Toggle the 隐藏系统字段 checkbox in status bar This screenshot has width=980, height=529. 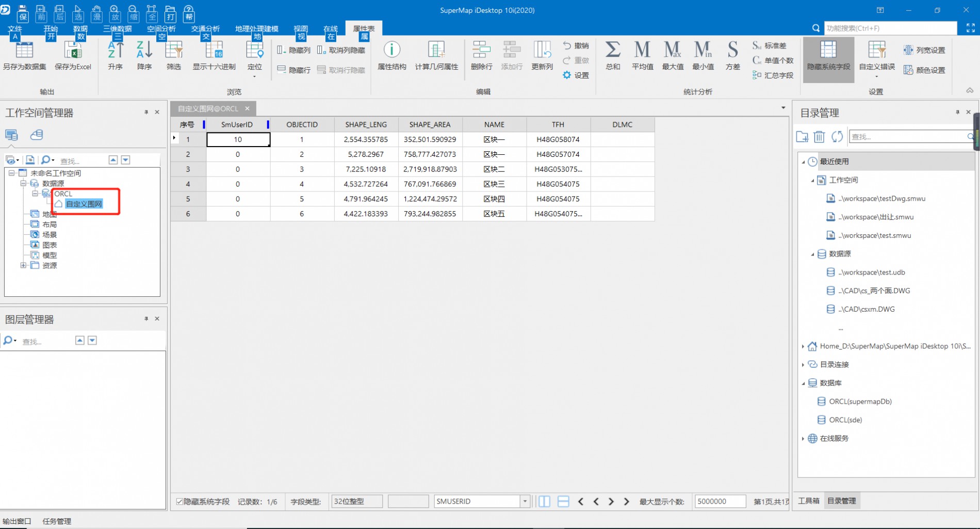point(179,502)
